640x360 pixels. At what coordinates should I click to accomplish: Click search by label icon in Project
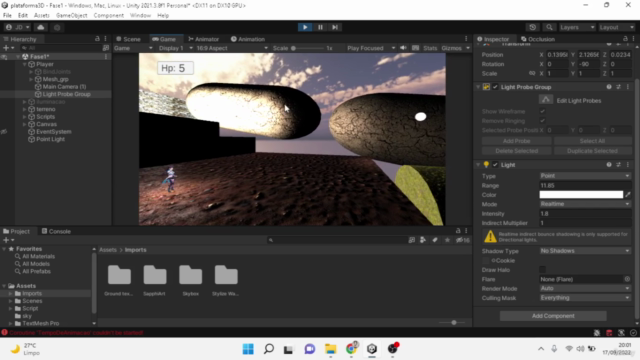435,240
